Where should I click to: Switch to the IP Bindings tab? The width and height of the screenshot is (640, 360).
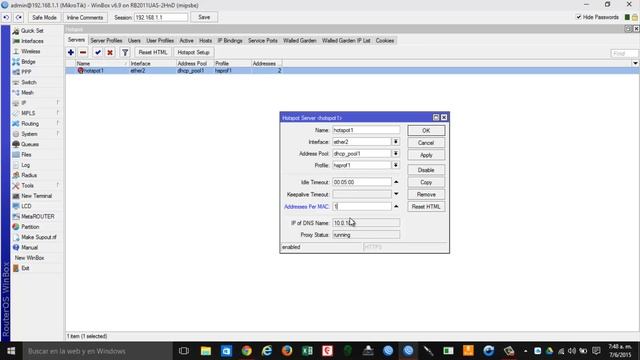click(230, 40)
